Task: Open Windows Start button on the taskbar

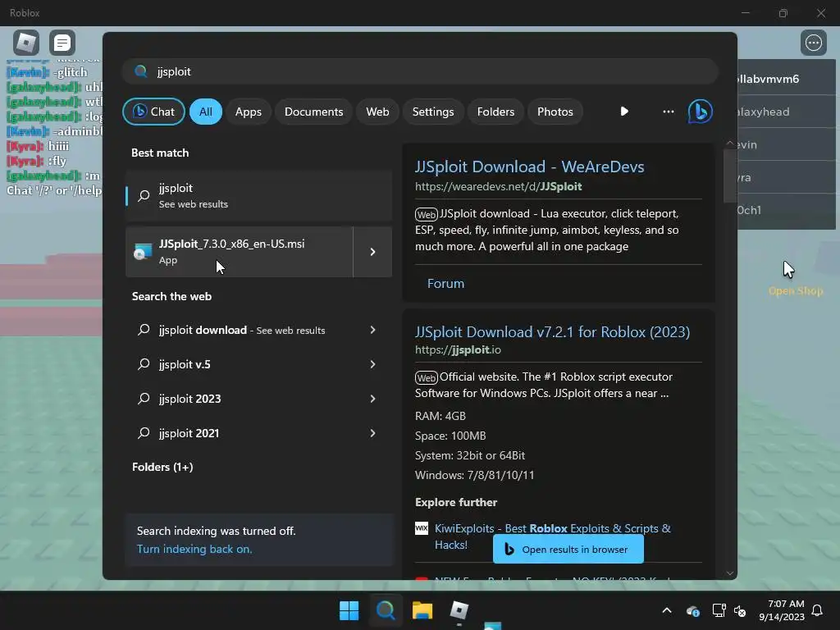Action: click(x=349, y=610)
